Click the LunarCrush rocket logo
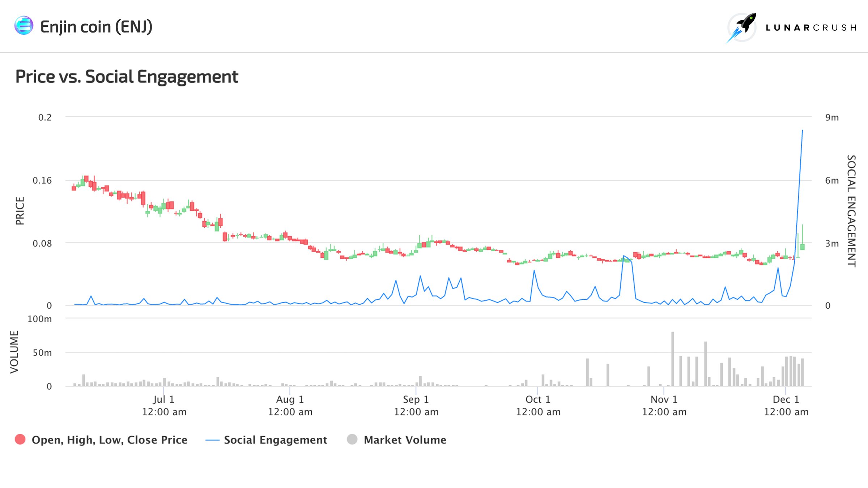 (742, 28)
